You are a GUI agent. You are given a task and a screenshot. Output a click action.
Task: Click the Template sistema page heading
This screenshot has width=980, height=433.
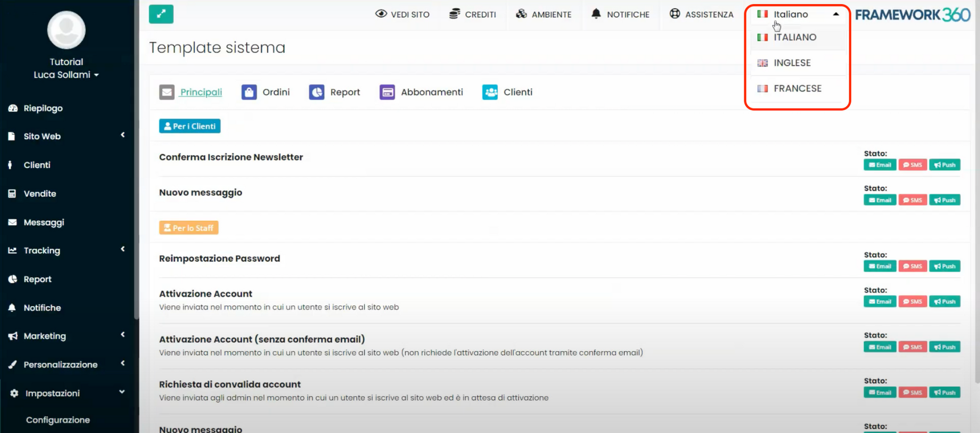click(x=217, y=47)
